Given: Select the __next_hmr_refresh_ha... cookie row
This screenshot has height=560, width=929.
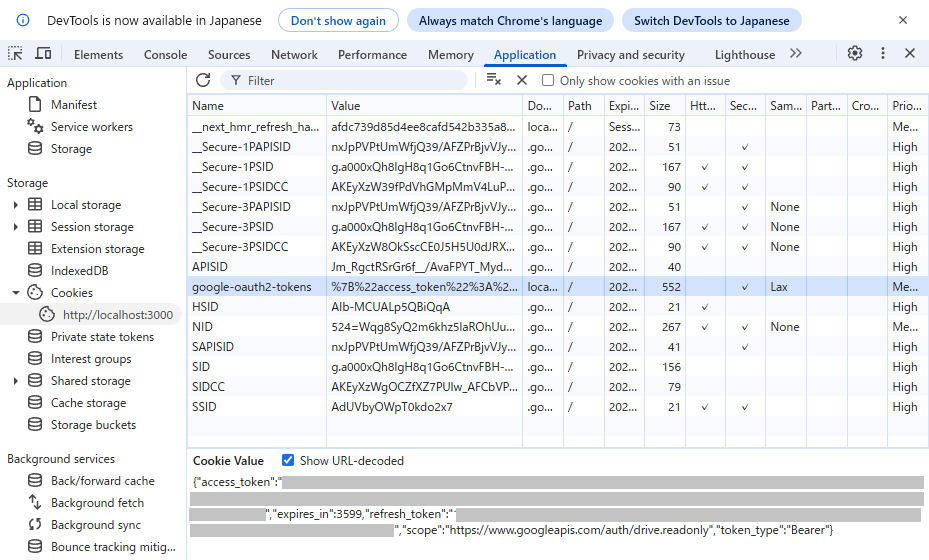Looking at the screenshot, I should point(557,127).
